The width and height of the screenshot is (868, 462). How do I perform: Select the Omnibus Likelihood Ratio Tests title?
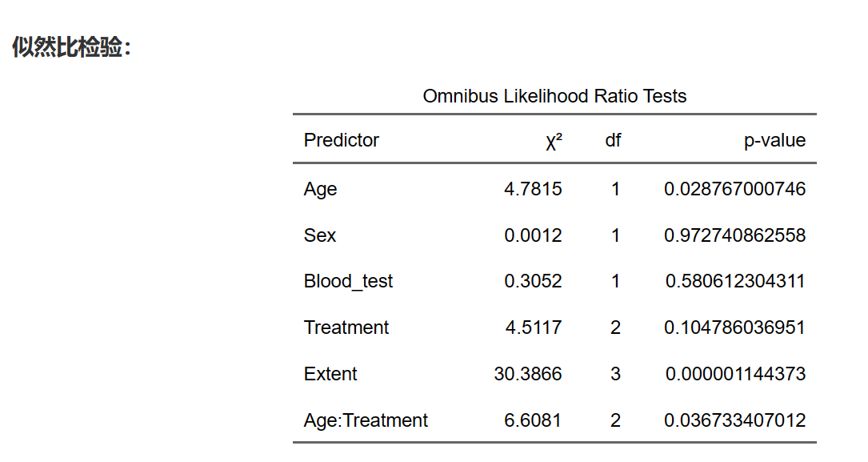tap(554, 97)
